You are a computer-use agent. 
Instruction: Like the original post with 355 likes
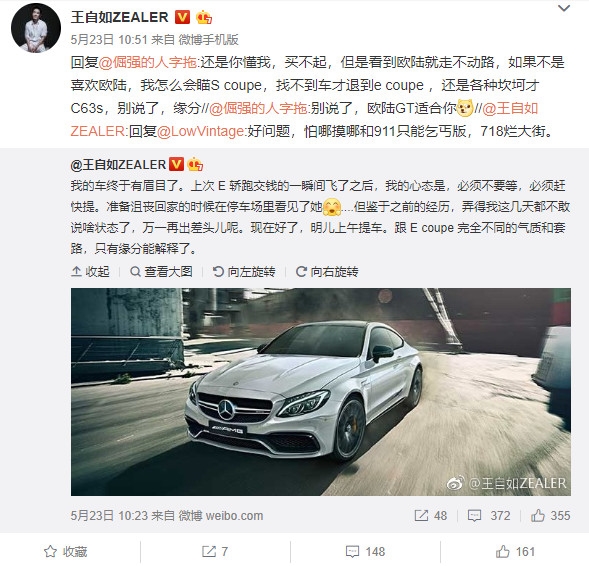click(551, 515)
